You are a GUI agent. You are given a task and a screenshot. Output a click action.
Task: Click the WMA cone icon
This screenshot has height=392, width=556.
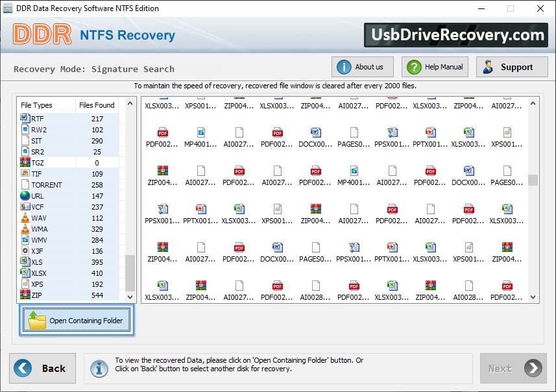point(25,228)
